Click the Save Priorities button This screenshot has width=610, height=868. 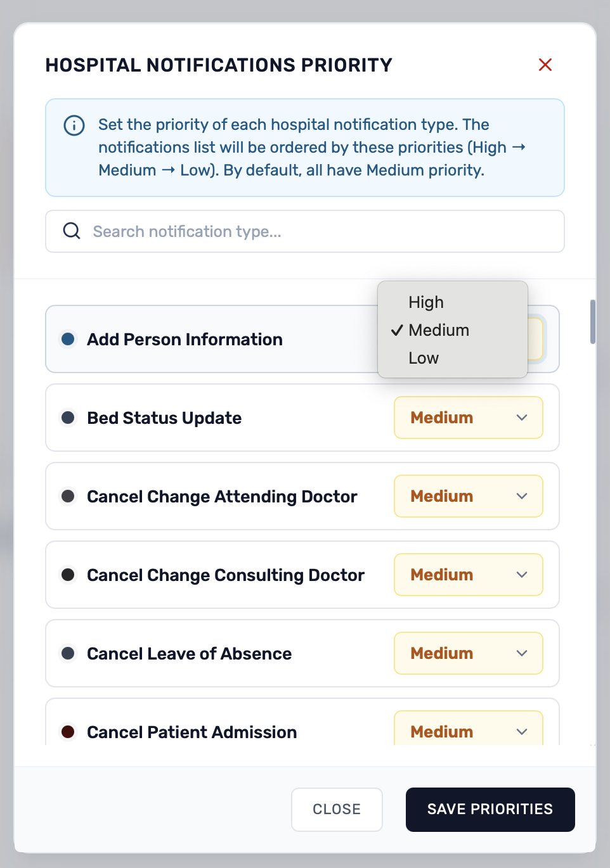(x=490, y=810)
